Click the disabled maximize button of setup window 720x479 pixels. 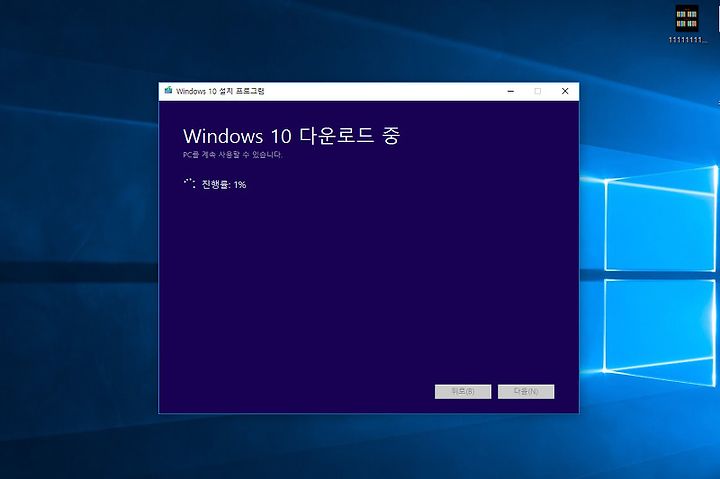[538, 91]
